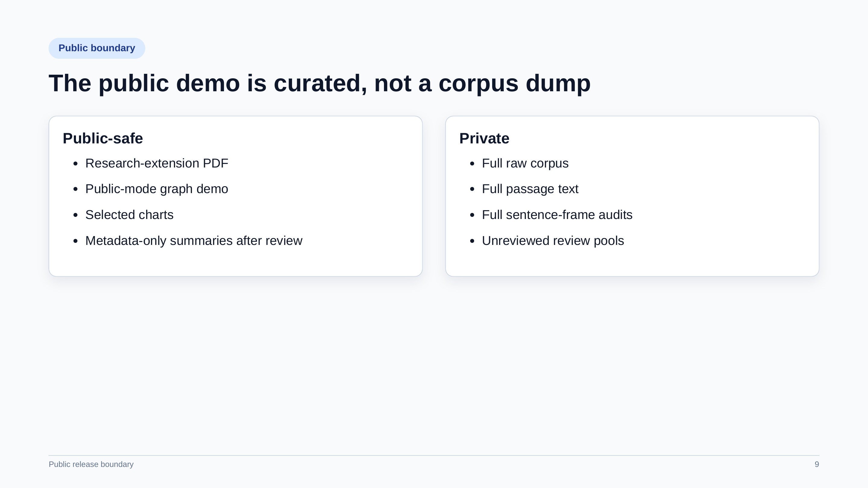Select the Research-extension PDF bullet

[157, 163]
